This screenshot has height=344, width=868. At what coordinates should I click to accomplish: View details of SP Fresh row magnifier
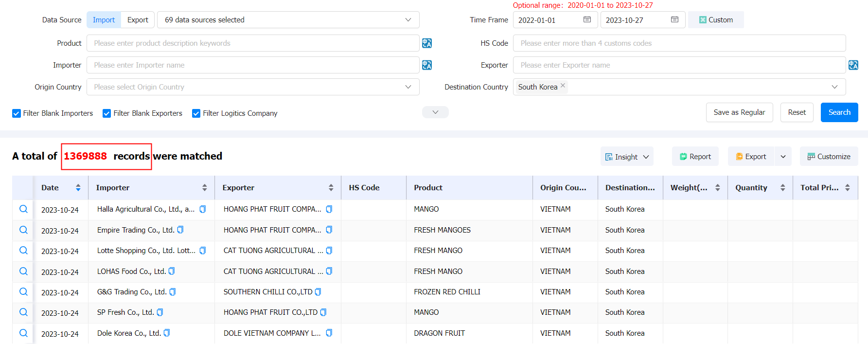pyautogui.click(x=23, y=312)
